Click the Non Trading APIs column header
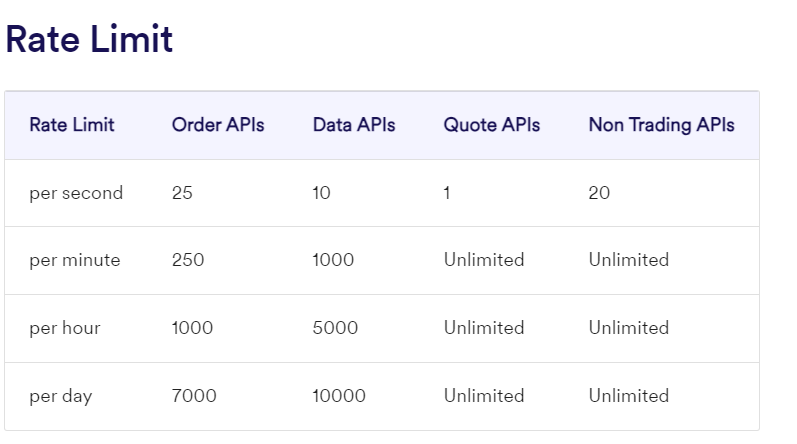797x444 pixels. point(661,125)
